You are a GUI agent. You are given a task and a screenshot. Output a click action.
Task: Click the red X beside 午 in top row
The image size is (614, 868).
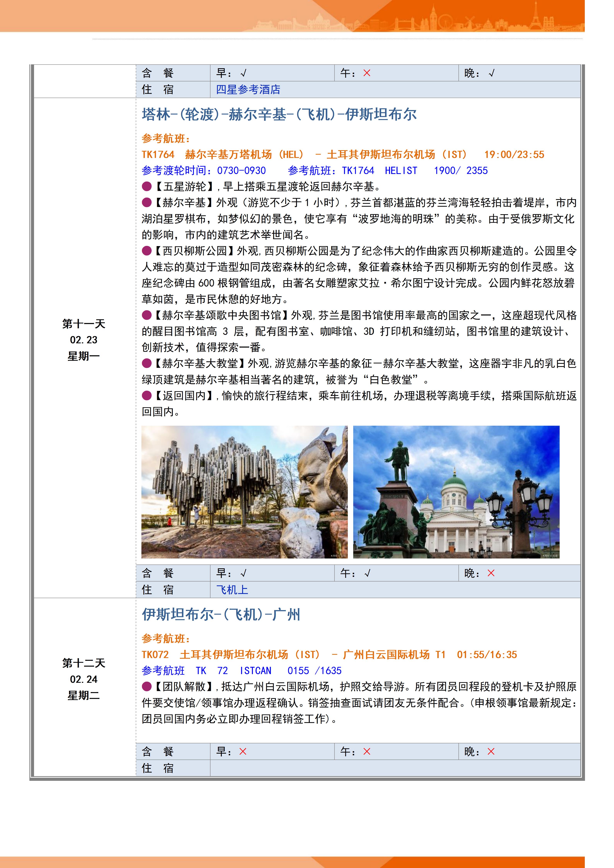pyautogui.click(x=367, y=73)
